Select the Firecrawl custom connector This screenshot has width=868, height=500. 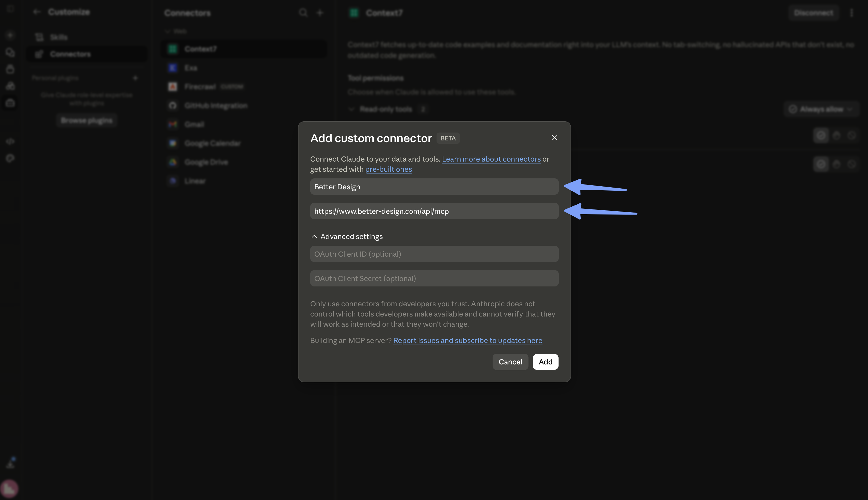(x=244, y=87)
